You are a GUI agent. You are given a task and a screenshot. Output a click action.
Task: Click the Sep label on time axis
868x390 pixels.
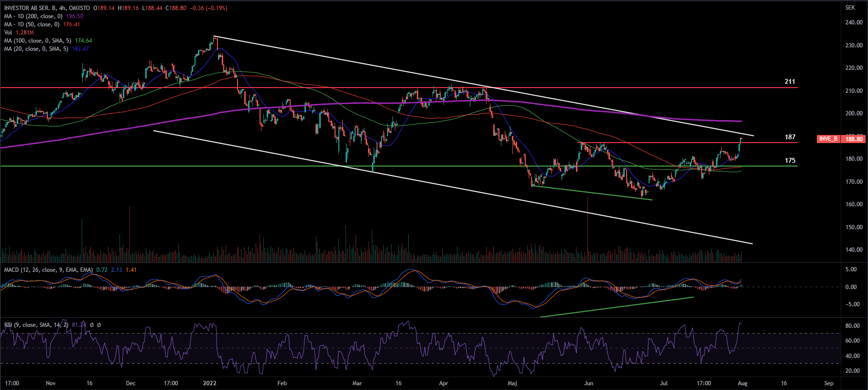pyautogui.click(x=829, y=383)
